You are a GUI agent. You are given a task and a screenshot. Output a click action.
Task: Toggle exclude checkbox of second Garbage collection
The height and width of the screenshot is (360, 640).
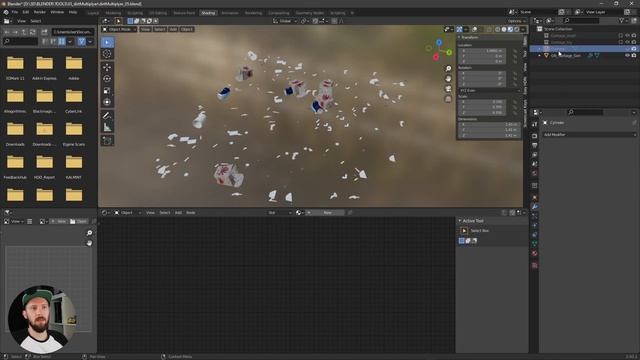(x=620, y=42)
